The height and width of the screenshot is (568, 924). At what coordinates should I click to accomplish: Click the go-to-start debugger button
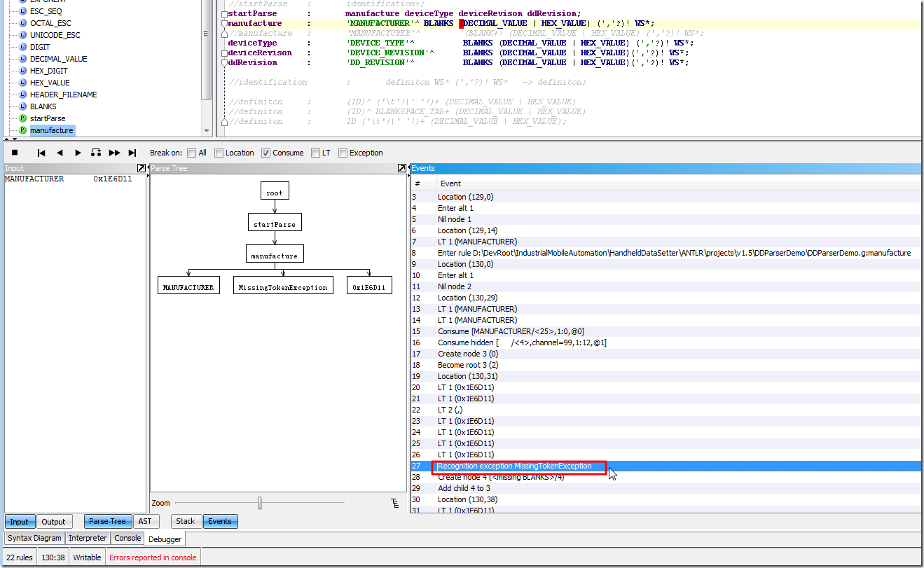[41, 153]
